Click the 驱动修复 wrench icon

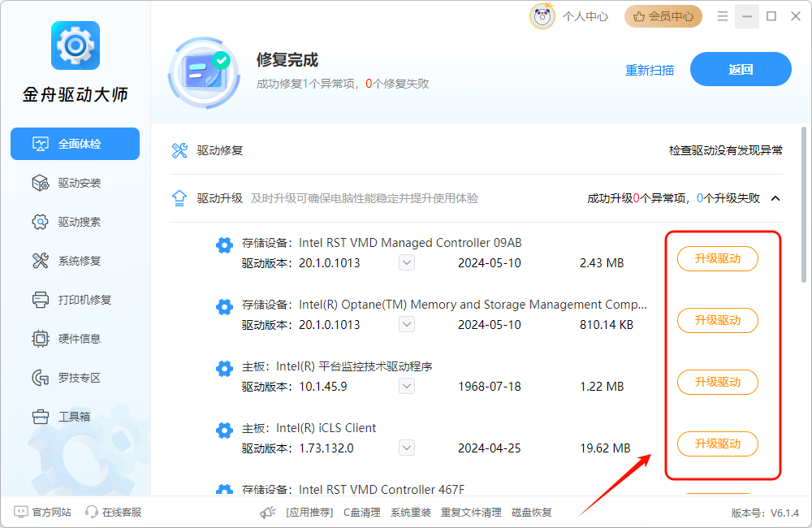pyautogui.click(x=179, y=150)
